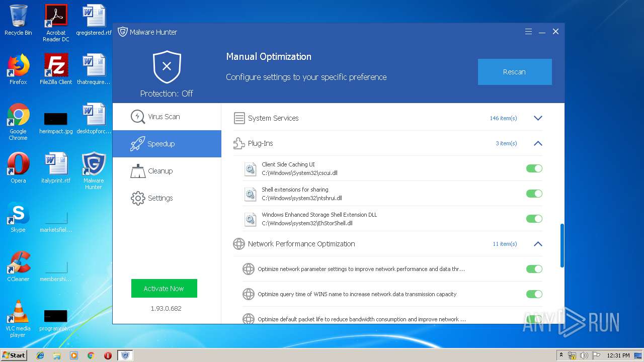This screenshot has height=362, width=644.
Task: Click the Malware Hunter taskbar button
Action: pos(125,355)
